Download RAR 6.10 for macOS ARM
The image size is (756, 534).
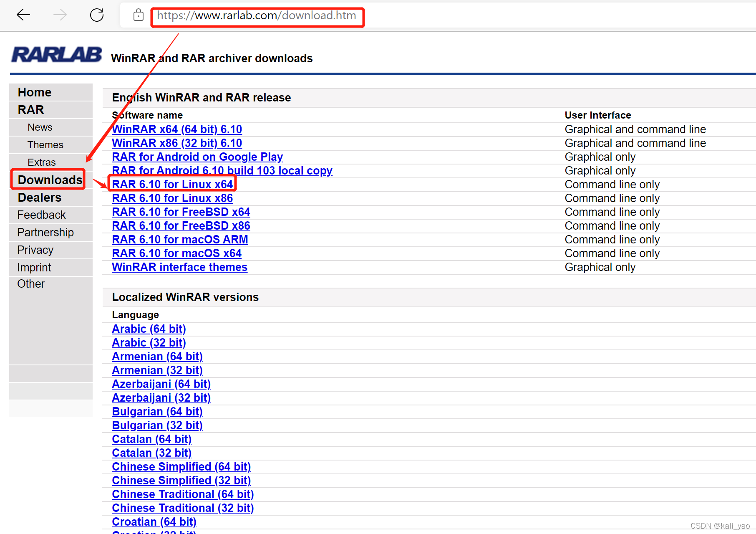click(180, 240)
